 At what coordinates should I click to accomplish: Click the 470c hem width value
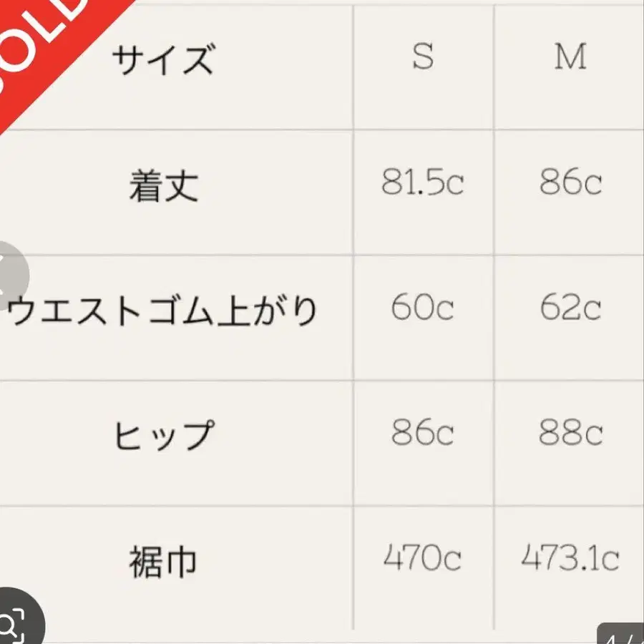pos(423,558)
